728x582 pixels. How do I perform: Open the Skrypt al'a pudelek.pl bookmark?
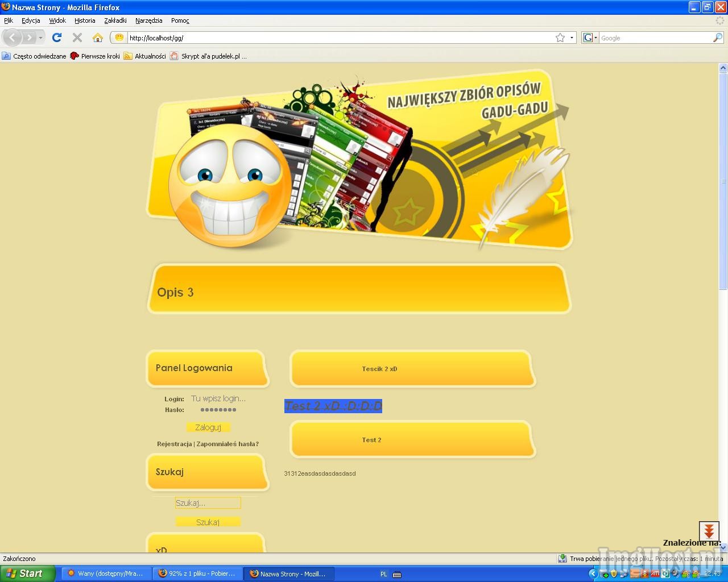[x=209, y=56]
